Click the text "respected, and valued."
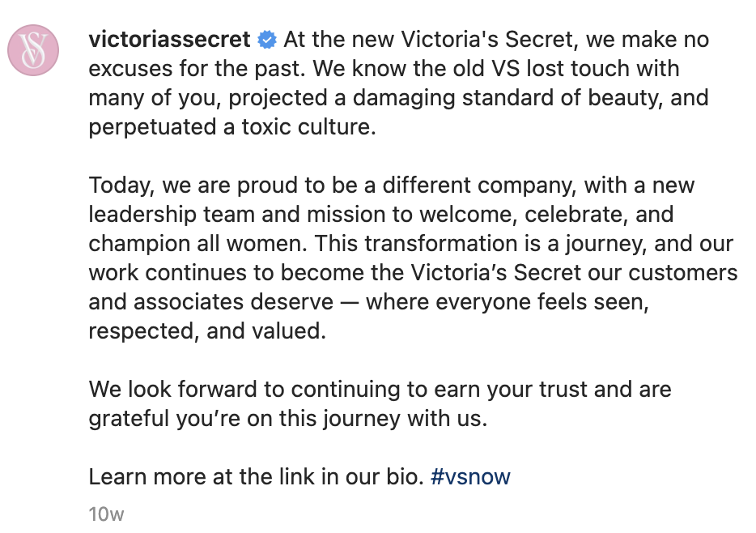Viewport: 756px width, 533px height. pos(207,331)
